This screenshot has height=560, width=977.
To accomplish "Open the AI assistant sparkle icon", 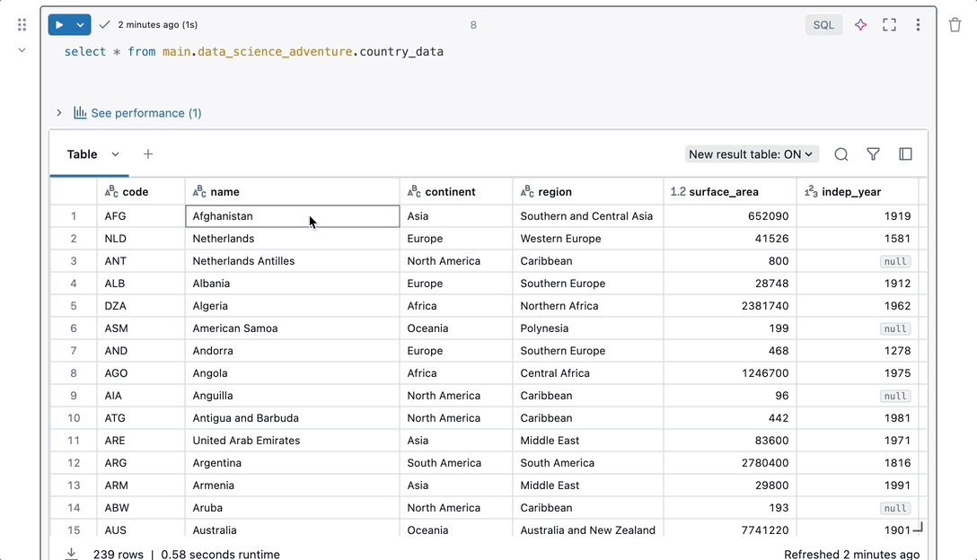I will [x=860, y=24].
